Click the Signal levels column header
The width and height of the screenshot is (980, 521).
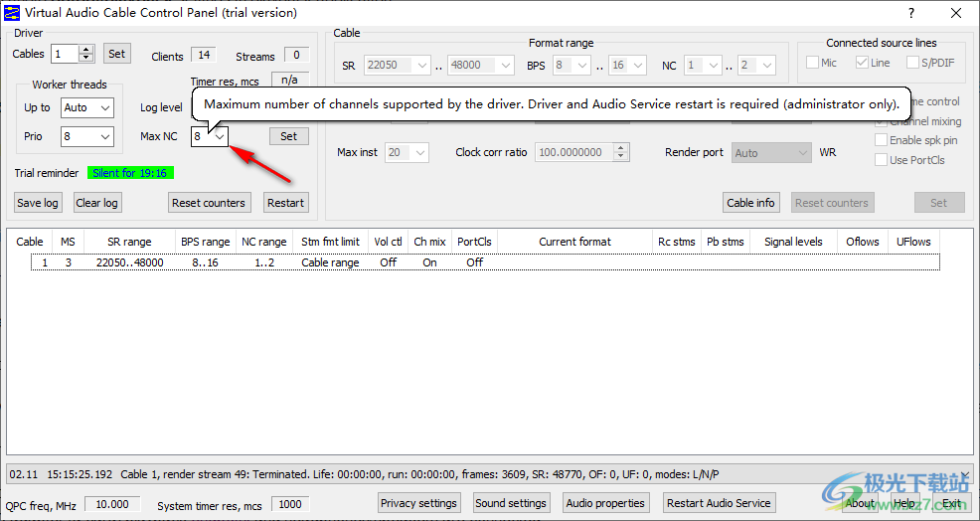point(793,242)
